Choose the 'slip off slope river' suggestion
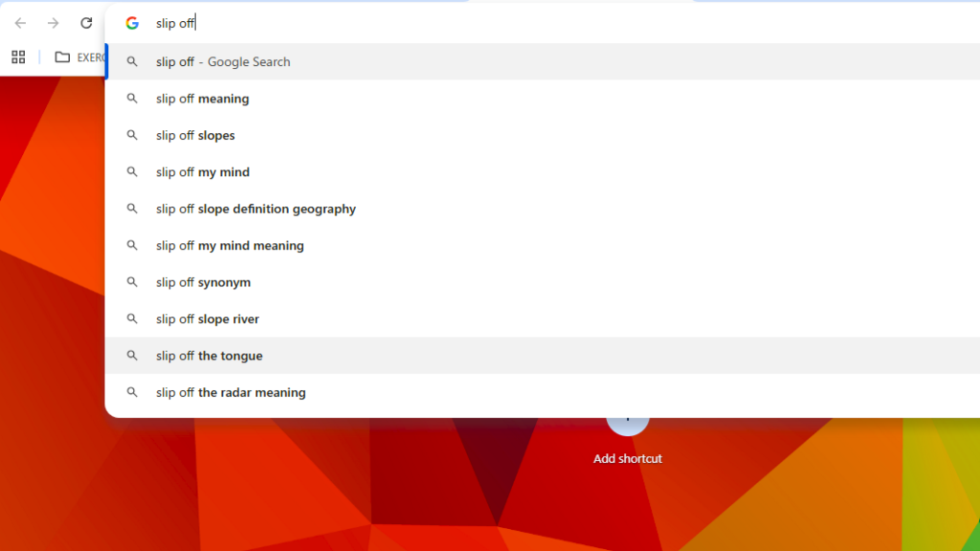The height and width of the screenshot is (551, 980). pos(208,320)
